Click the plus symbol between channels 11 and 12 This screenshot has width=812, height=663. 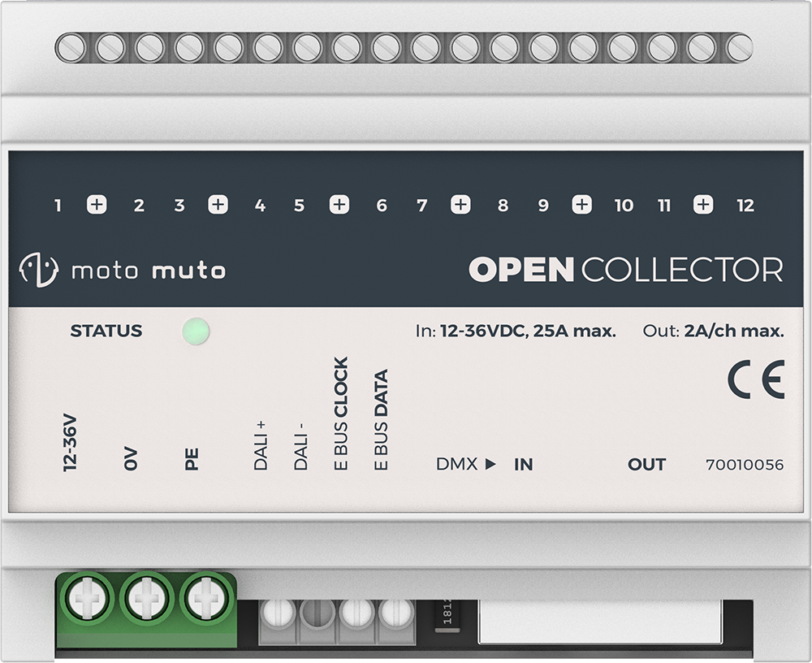click(702, 205)
